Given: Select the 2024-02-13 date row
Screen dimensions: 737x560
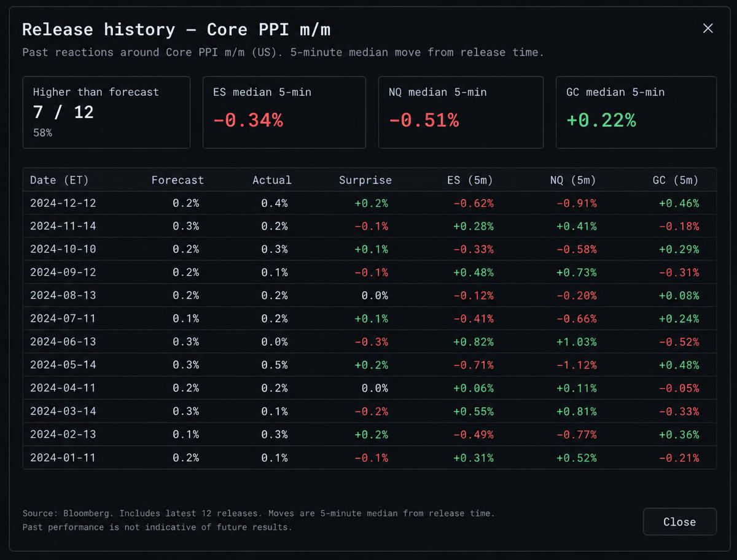Looking at the screenshot, I should point(370,434).
